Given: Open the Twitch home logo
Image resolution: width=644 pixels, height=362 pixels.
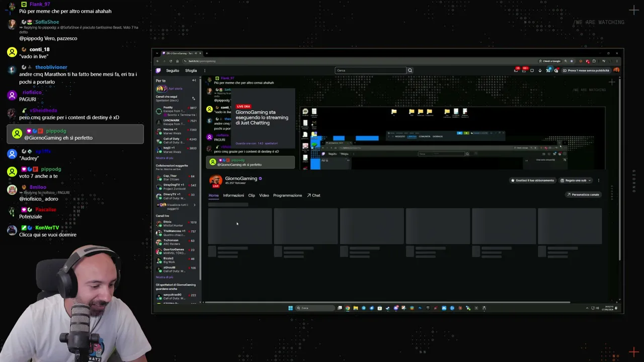Looking at the screenshot, I should click(158, 70).
